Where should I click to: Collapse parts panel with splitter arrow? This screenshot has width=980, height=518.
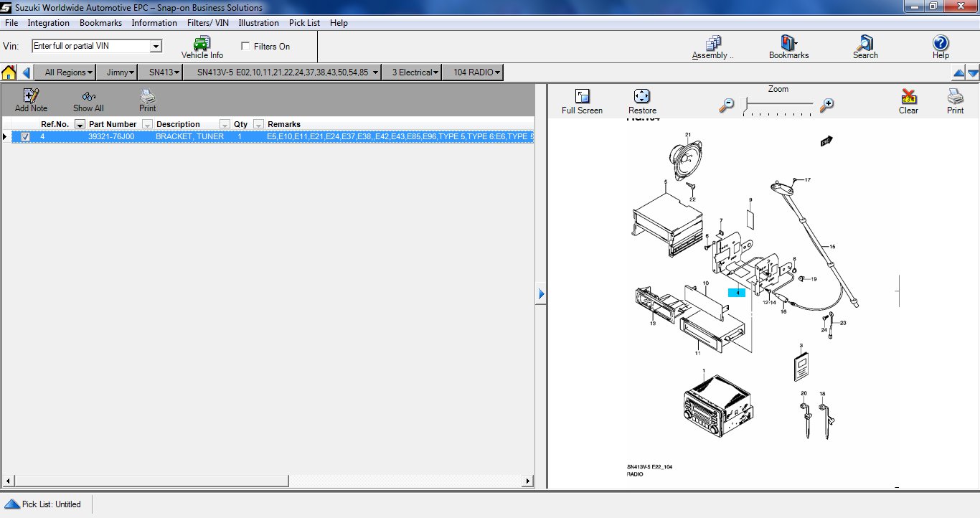tap(541, 293)
